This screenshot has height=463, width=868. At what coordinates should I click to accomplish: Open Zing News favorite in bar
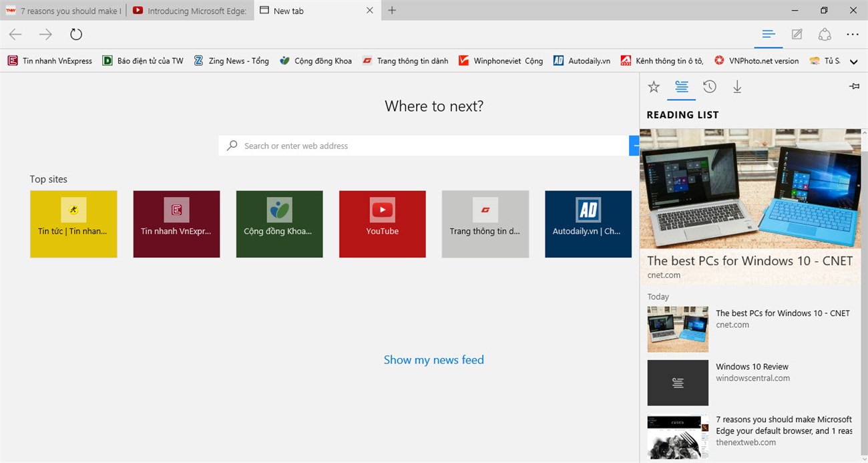[x=231, y=61]
